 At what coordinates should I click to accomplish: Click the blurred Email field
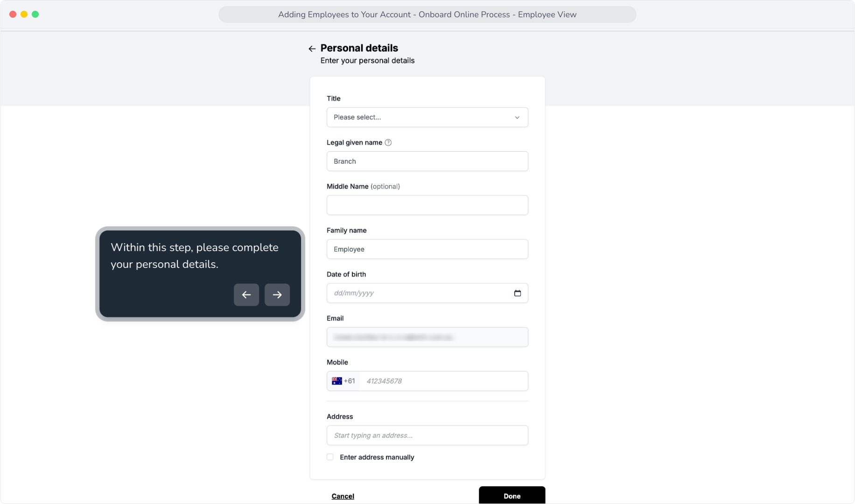[427, 337]
